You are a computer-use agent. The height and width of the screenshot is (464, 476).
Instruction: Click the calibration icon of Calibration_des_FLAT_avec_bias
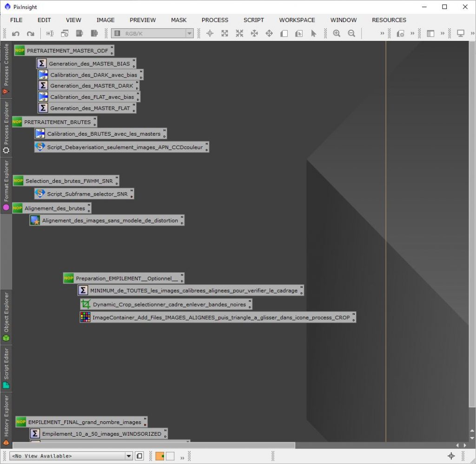[x=43, y=97]
